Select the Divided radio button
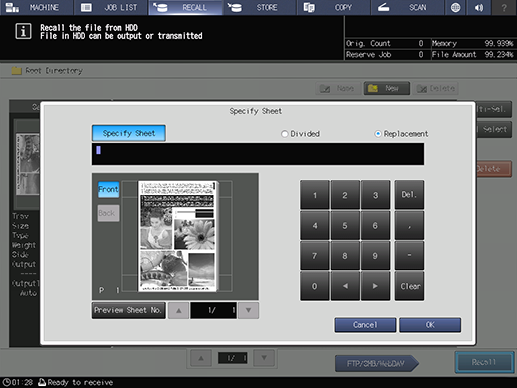This screenshot has height=388, width=517. click(284, 134)
